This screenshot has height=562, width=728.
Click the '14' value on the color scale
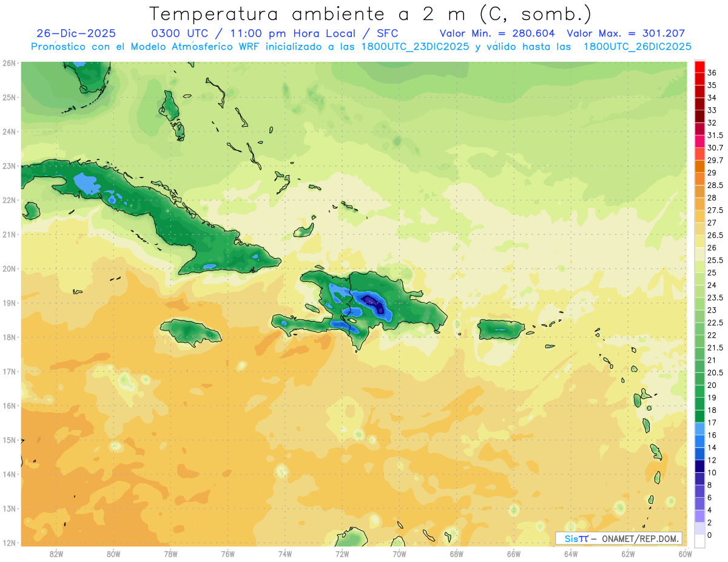point(712,447)
